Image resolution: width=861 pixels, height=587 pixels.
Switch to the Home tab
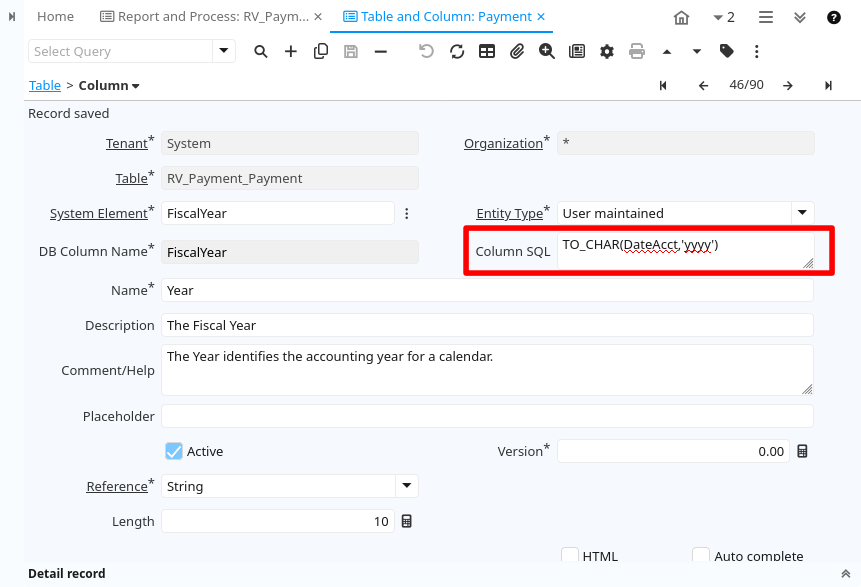(x=55, y=16)
